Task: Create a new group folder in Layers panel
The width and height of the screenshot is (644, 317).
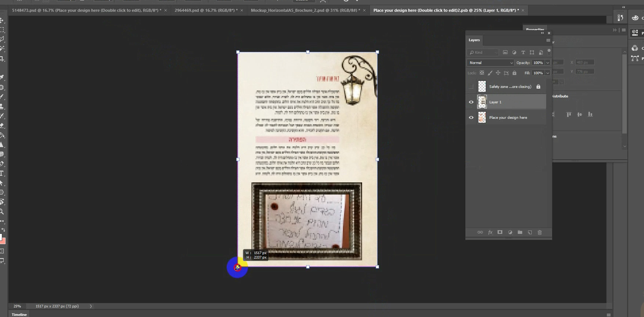Action: click(x=520, y=232)
